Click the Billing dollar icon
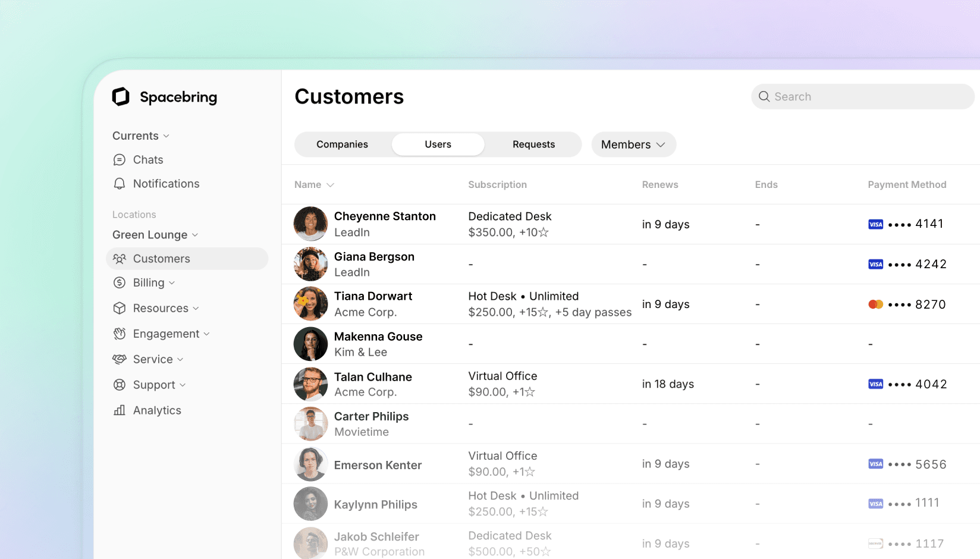 (120, 283)
